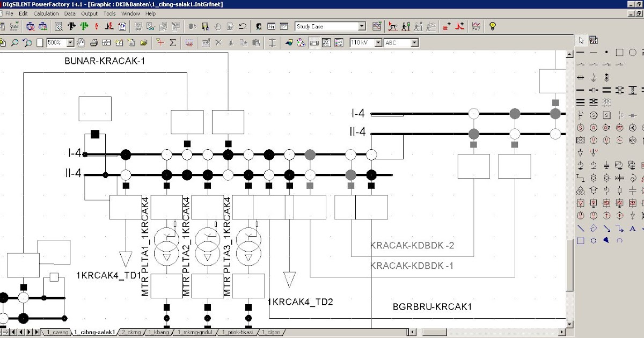Run the Load Flow calculation
The image size is (644, 338).
click(x=71, y=26)
